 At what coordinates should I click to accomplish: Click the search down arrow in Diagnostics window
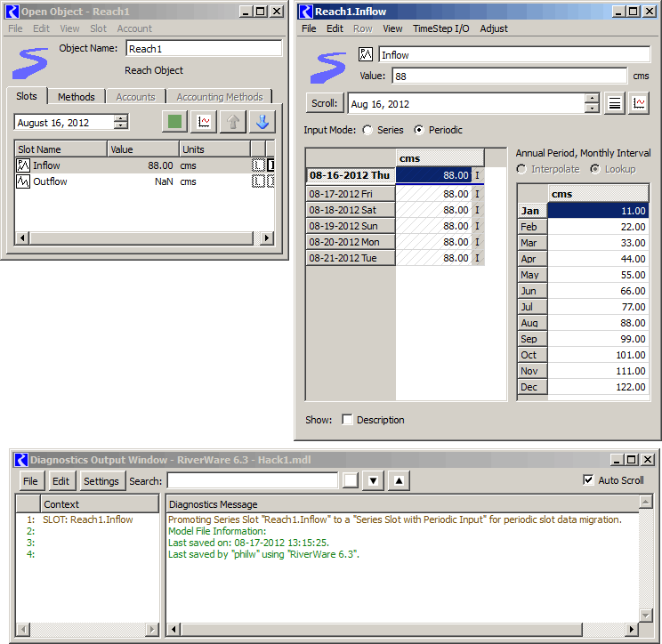[373, 480]
